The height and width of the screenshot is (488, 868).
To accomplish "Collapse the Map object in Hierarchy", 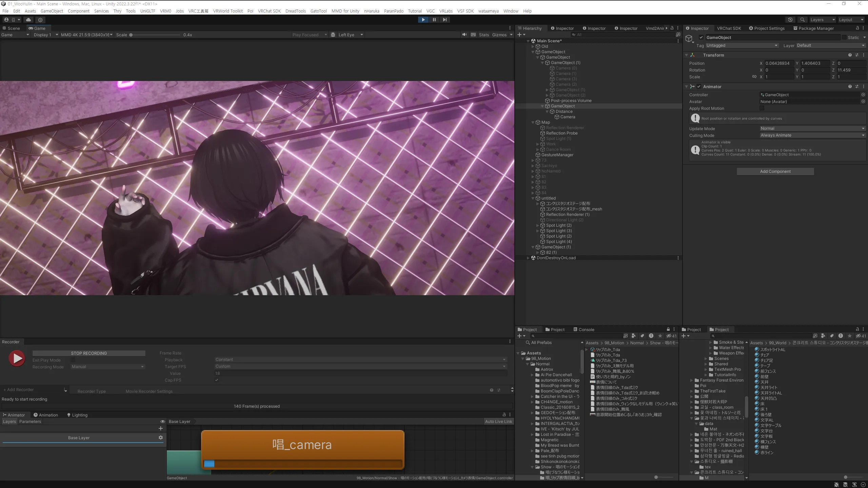I will [x=533, y=122].
